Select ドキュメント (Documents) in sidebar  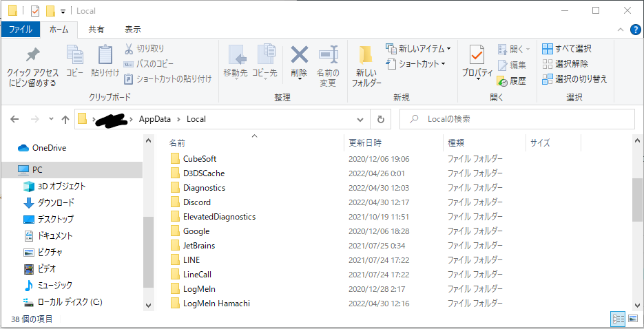pyautogui.click(x=48, y=236)
